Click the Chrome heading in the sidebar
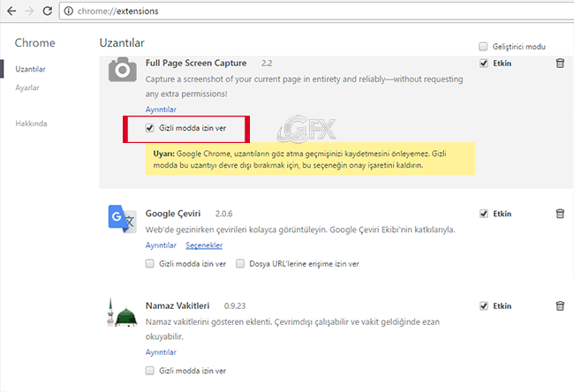574x392 pixels. click(34, 43)
